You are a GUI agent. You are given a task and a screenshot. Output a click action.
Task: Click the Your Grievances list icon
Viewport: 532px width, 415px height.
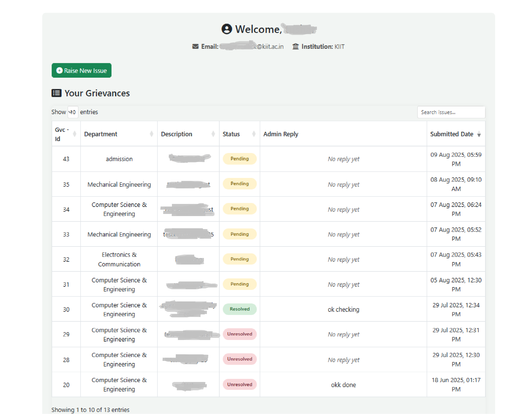[56, 93]
